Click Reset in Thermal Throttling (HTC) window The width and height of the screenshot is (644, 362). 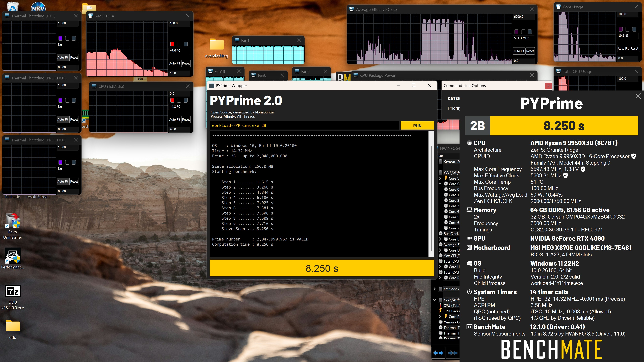click(74, 57)
